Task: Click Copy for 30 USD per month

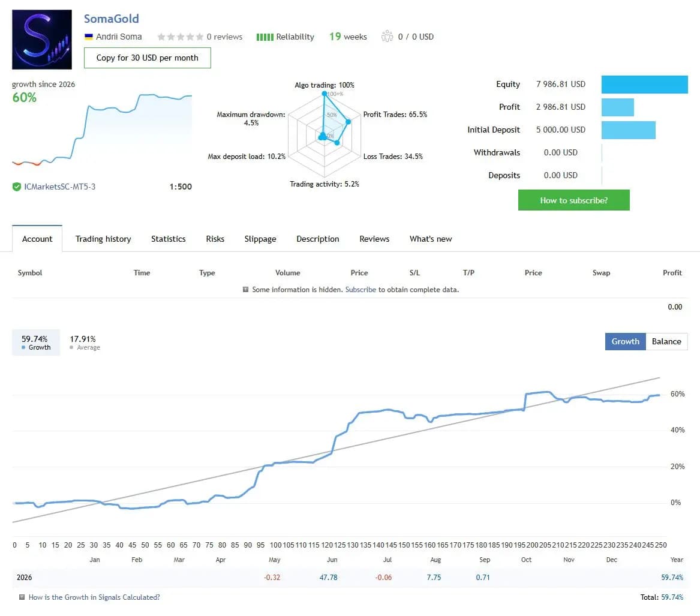Action: [x=148, y=58]
